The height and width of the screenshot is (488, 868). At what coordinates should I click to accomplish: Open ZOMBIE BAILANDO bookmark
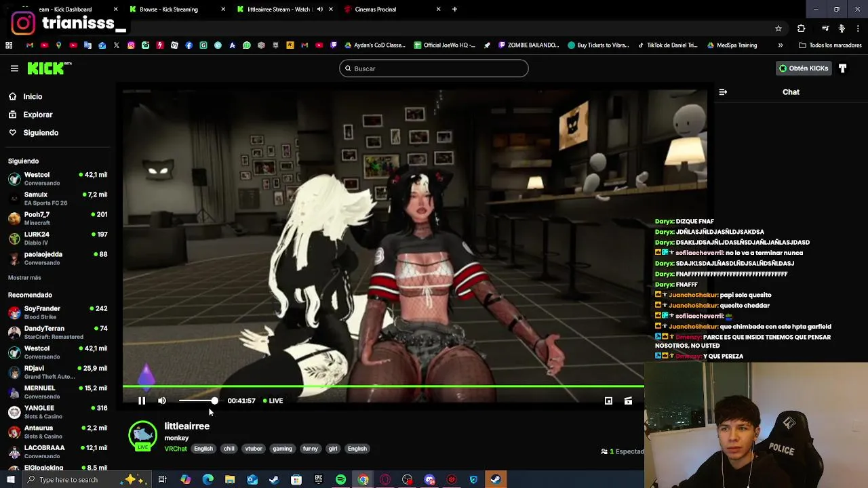(x=528, y=45)
